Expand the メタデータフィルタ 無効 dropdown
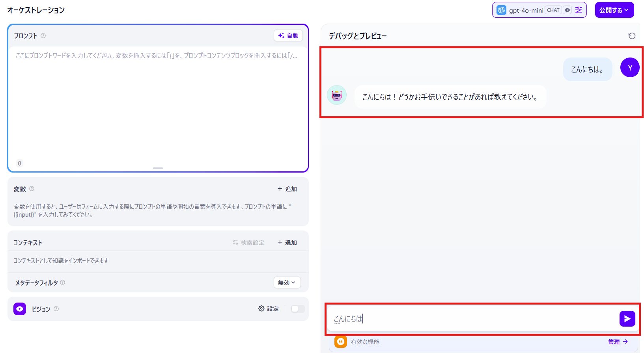Viewport: 644px width, 353px height. [287, 282]
